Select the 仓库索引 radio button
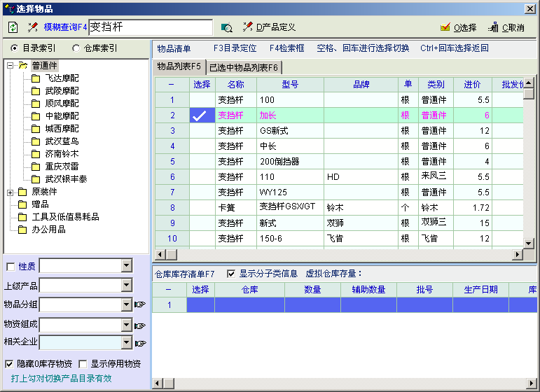The image size is (540, 392). pos(76,48)
